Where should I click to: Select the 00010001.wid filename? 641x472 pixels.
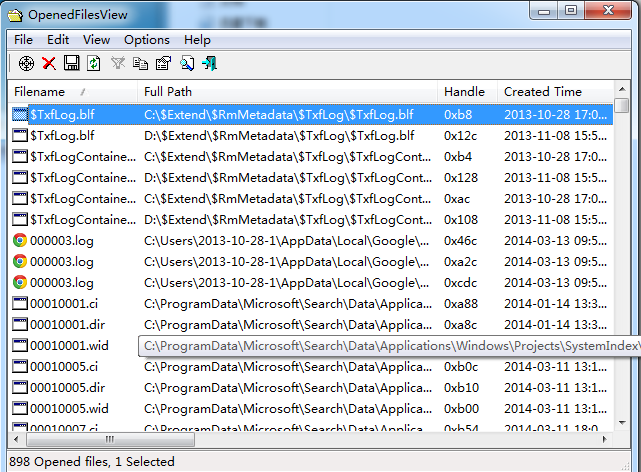click(x=69, y=346)
